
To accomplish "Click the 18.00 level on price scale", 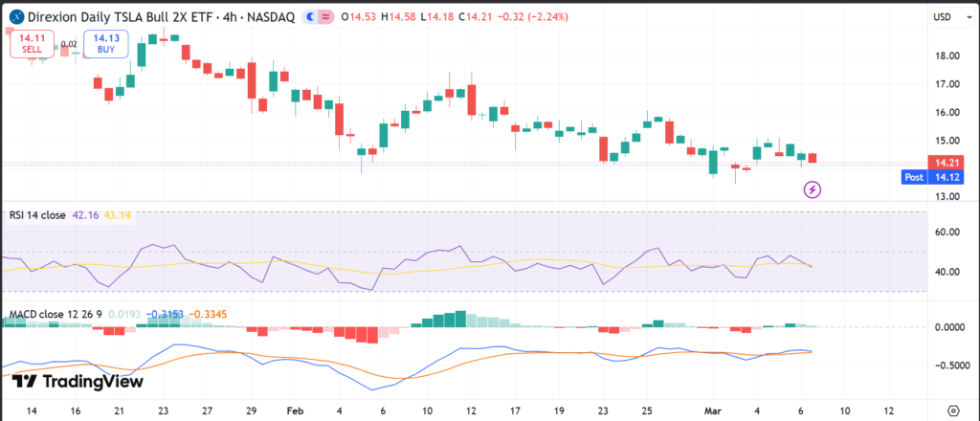I will [946, 55].
